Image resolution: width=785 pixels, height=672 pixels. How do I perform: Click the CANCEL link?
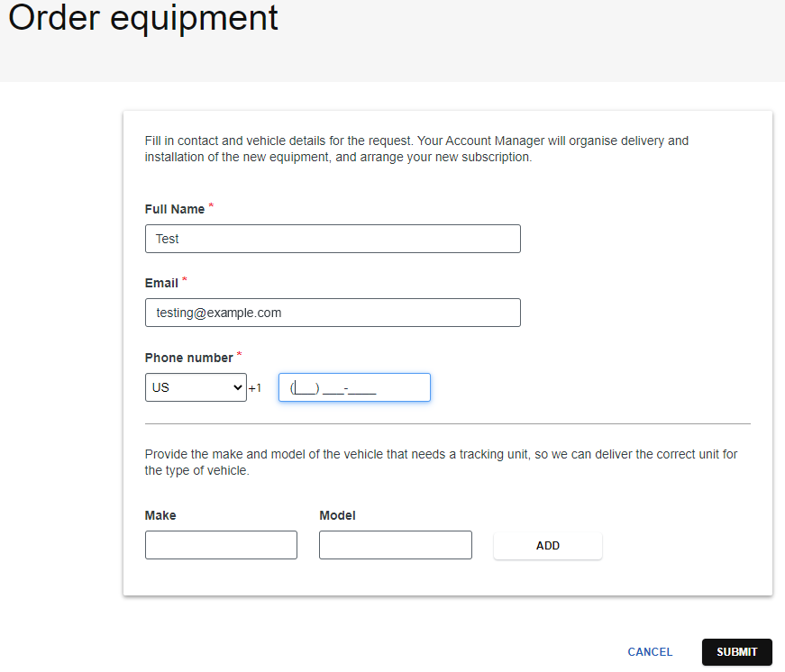649,651
